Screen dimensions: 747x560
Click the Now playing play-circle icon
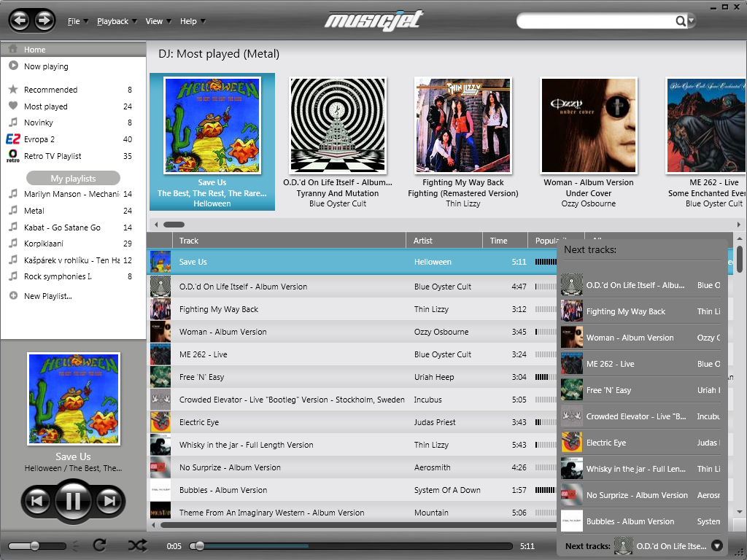tap(13, 66)
